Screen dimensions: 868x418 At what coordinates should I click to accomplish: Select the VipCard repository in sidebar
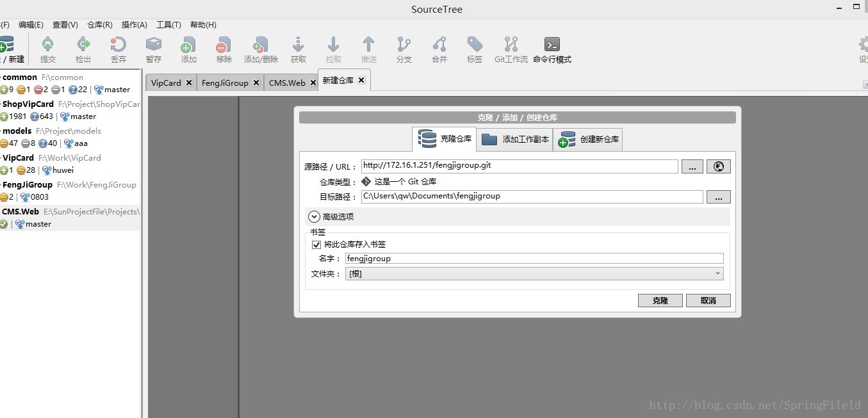click(x=70, y=164)
